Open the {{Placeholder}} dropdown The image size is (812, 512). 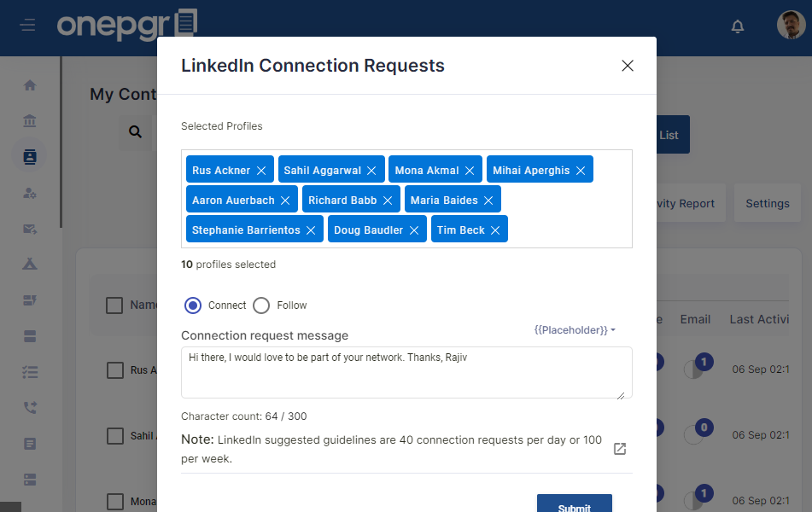coord(575,329)
